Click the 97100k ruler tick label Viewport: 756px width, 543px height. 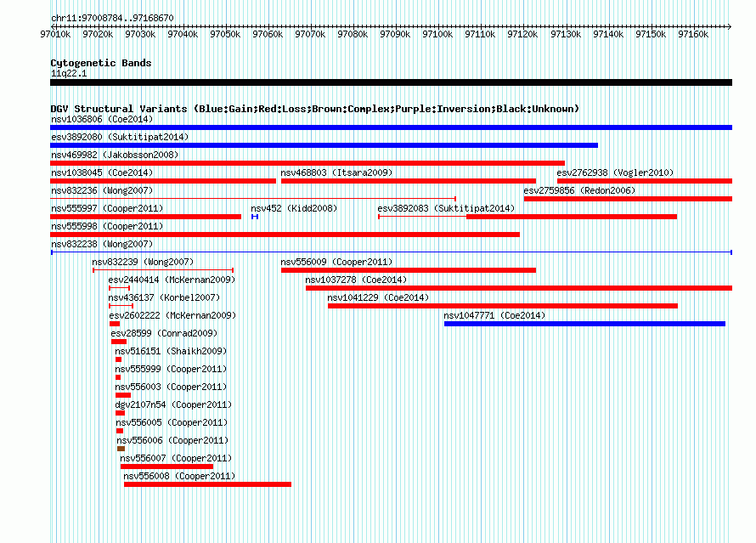(437, 34)
